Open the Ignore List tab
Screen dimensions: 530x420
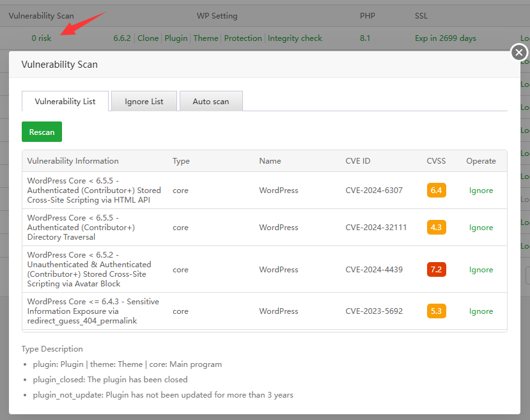click(144, 102)
